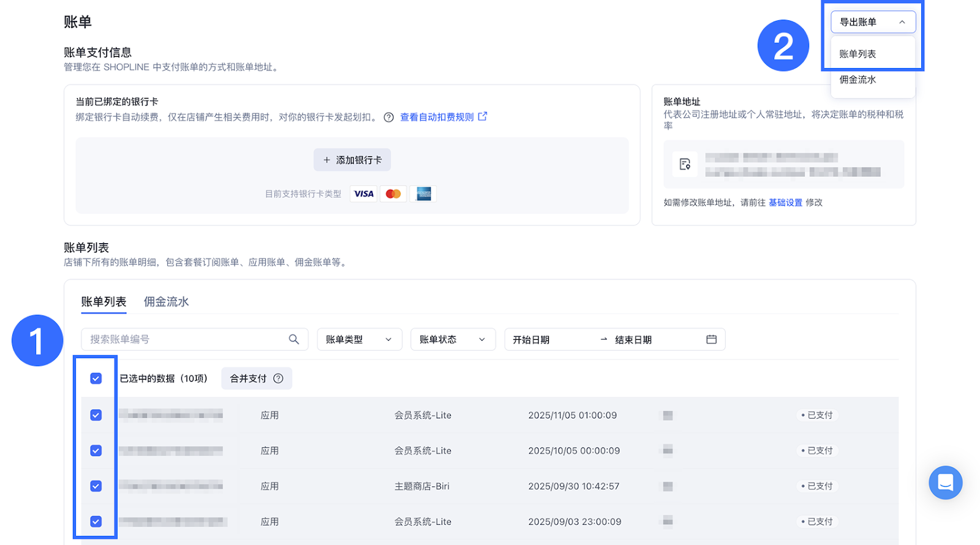Expand the 账单类型 dropdown filter

point(359,339)
